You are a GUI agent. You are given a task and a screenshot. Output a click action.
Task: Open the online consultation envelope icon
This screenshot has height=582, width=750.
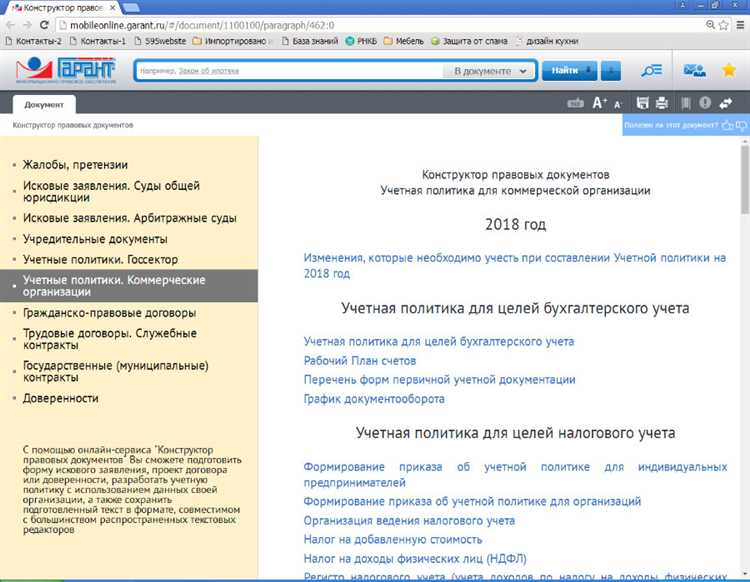click(x=694, y=71)
